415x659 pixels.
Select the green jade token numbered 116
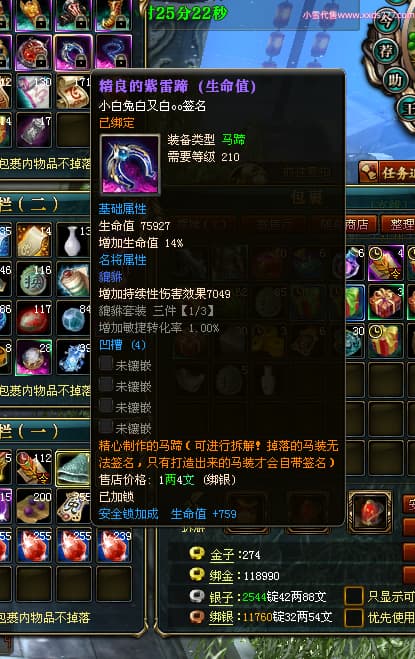click(x=34, y=279)
